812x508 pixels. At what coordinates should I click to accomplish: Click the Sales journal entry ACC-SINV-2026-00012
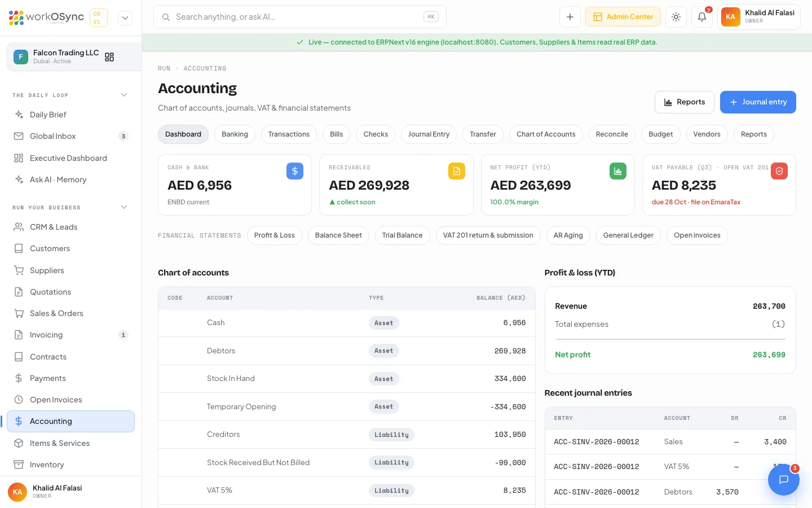coord(670,442)
